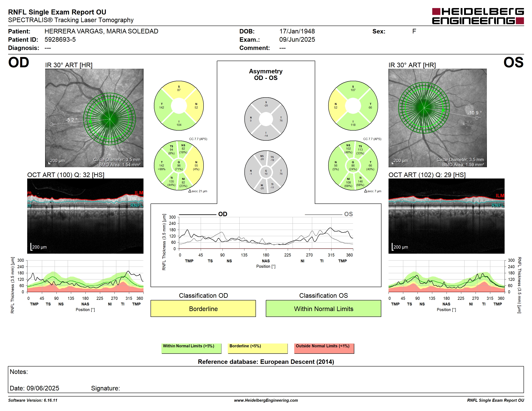Open the OS OCT B-scan image

(x=446, y=216)
